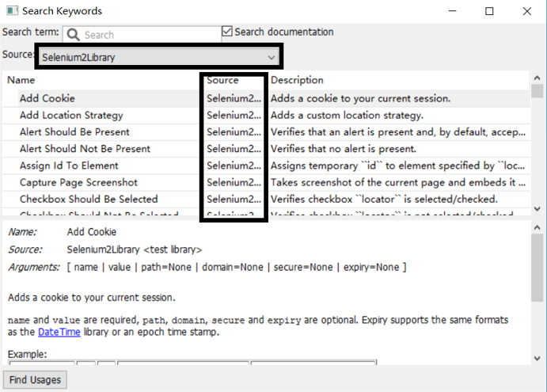547x392 pixels.
Task: Open the DateTime library link
Action: click(x=59, y=332)
